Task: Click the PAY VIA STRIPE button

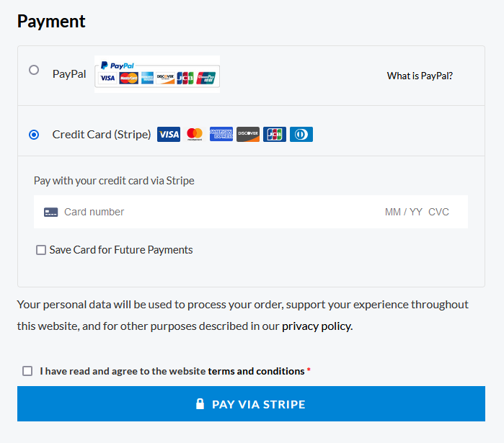Action: (x=251, y=404)
